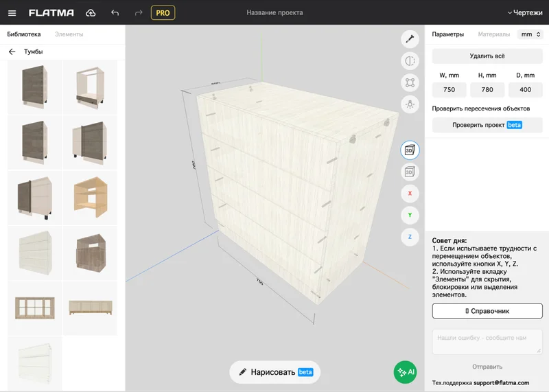This screenshot has height=392, width=549.
Task: Select the eyedropper tool icon
Action: coord(410,38)
